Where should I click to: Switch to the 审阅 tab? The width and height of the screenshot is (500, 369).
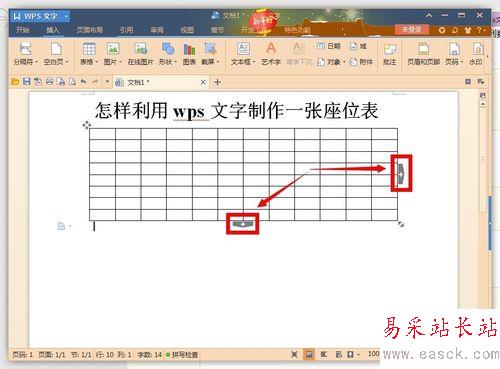(x=157, y=30)
